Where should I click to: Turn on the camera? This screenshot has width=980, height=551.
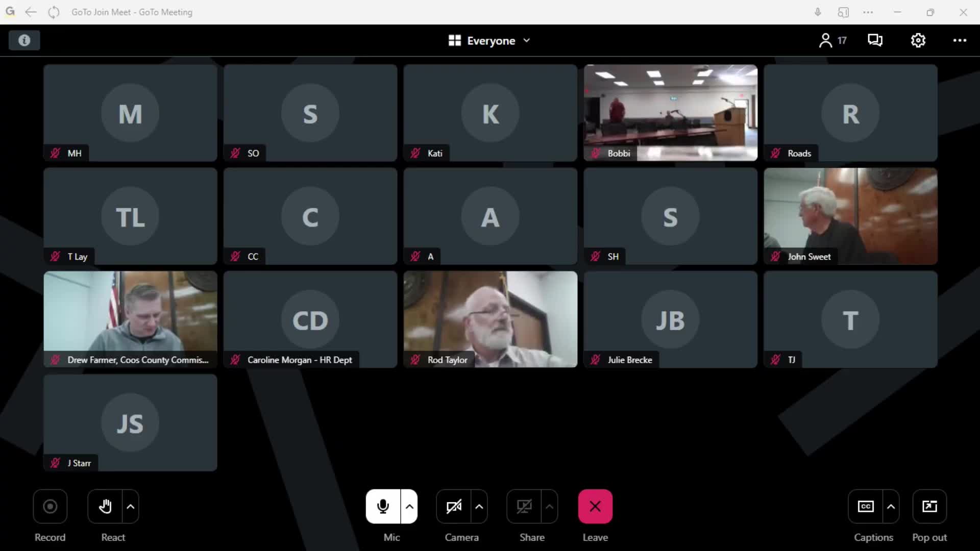[x=454, y=506]
